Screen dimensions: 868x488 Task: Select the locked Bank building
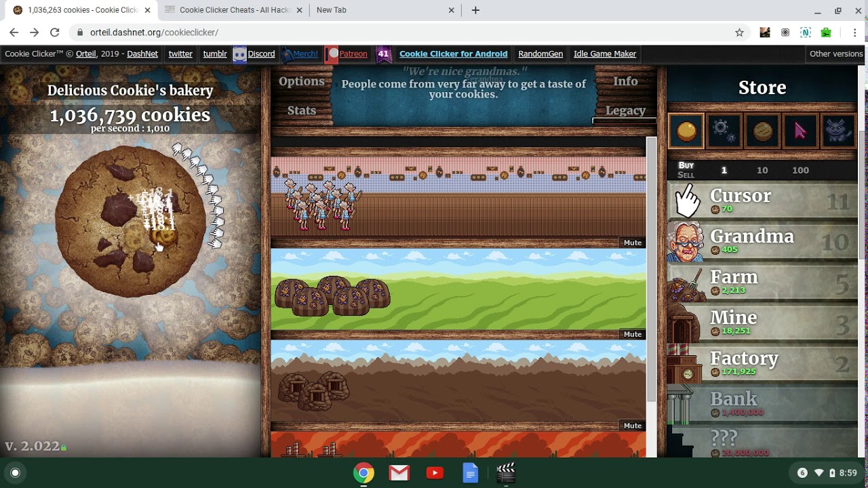pyautogui.click(x=762, y=404)
